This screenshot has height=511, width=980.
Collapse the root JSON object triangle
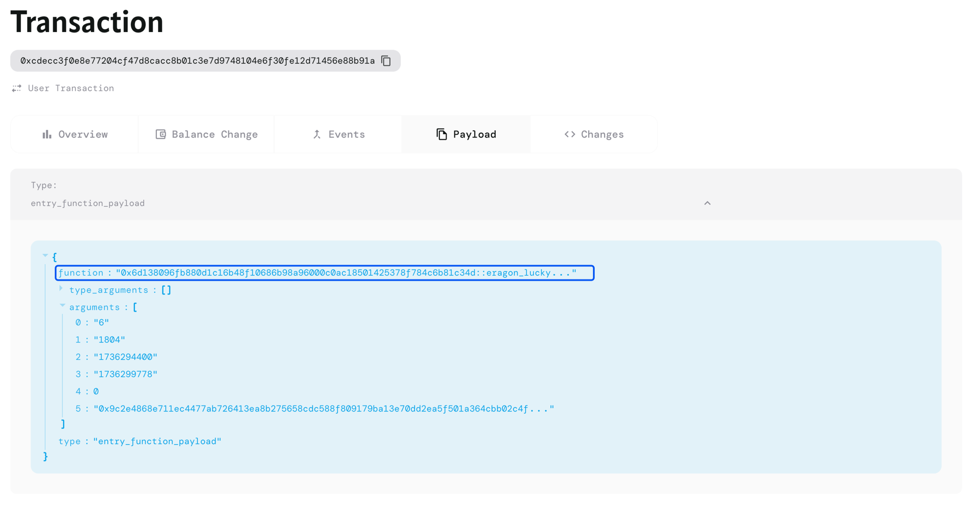coord(45,255)
